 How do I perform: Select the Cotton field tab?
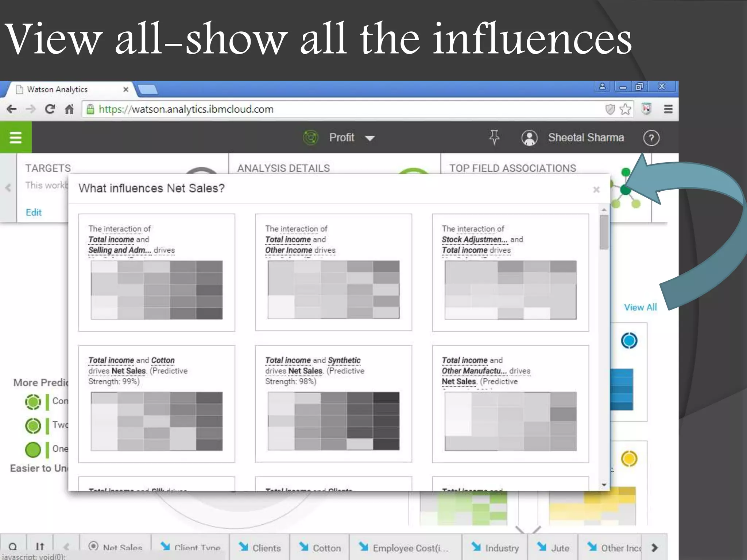coord(320,548)
